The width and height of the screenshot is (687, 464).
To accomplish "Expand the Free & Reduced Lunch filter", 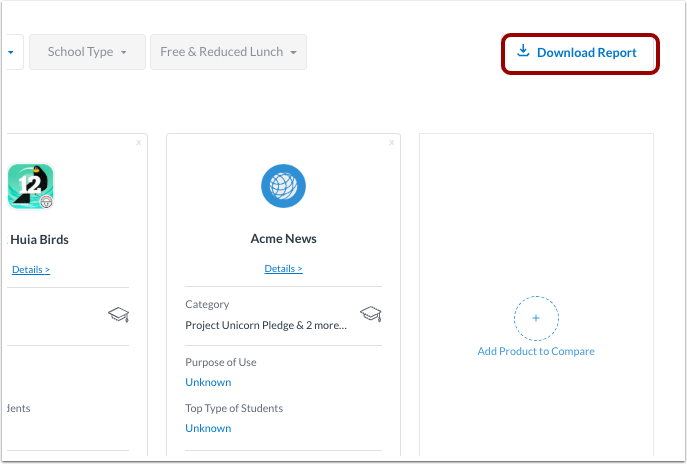I will (228, 52).
